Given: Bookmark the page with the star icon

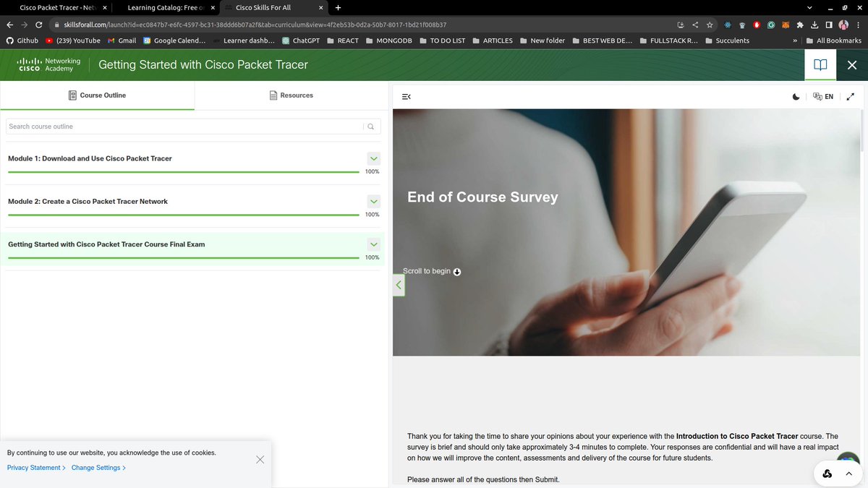Looking at the screenshot, I should click(710, 25).
